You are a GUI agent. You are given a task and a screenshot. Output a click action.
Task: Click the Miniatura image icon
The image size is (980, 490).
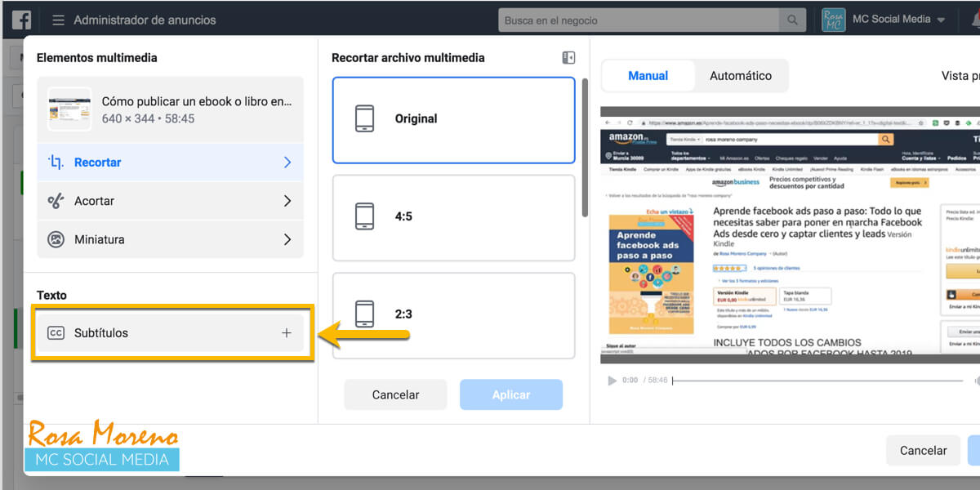click(56, 239)
